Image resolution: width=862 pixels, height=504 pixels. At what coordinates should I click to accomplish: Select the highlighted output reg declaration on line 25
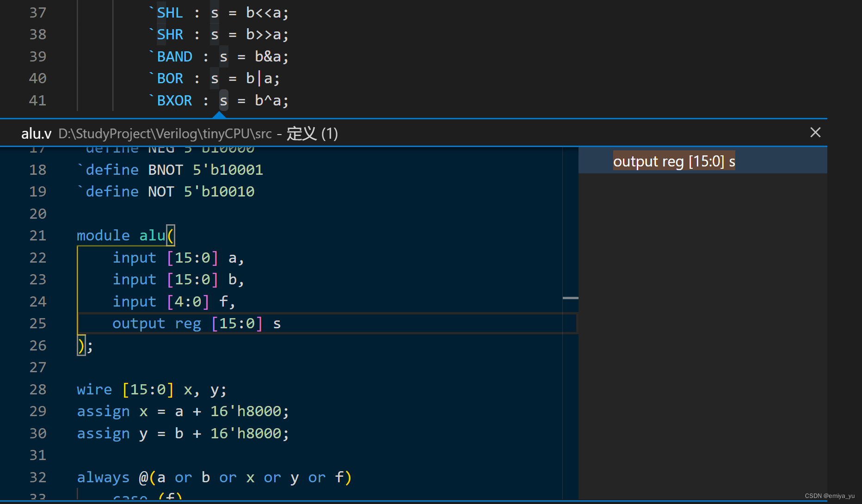coord(196,323)
